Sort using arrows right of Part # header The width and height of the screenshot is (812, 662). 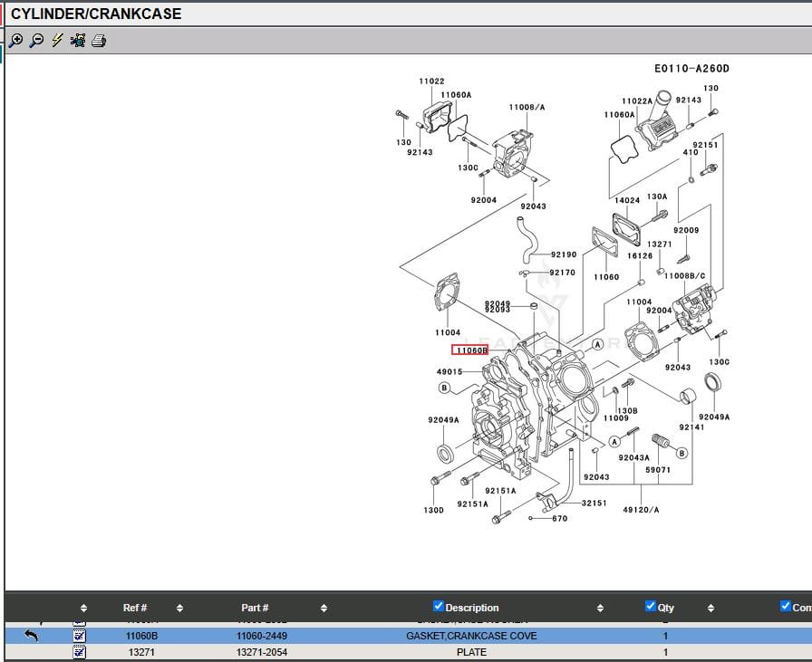click(x=324, y=608)
